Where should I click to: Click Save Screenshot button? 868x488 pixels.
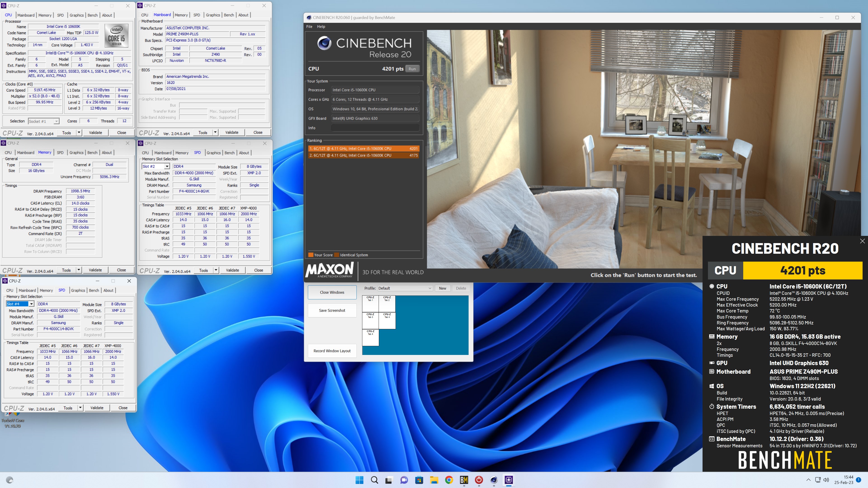pos(332,310)
